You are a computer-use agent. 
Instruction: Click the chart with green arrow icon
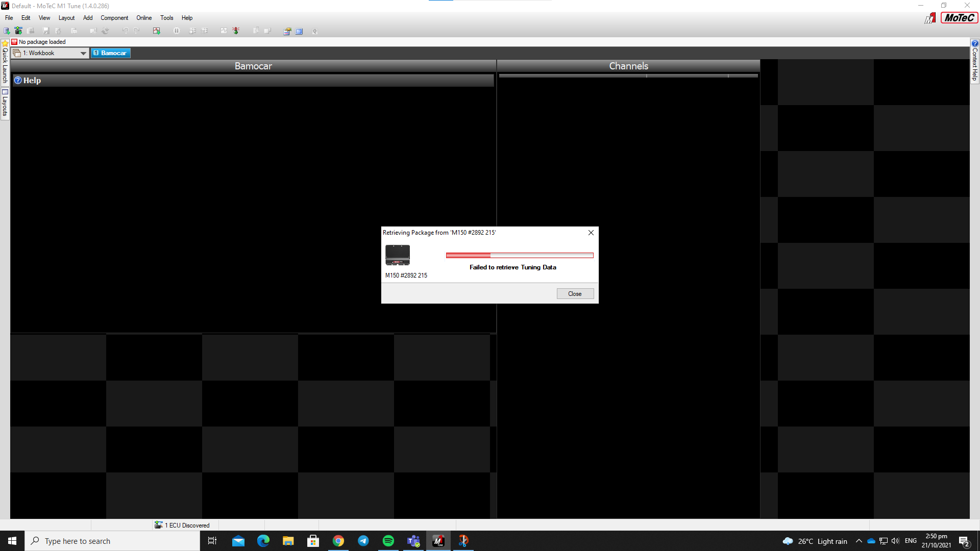[157, 31]
